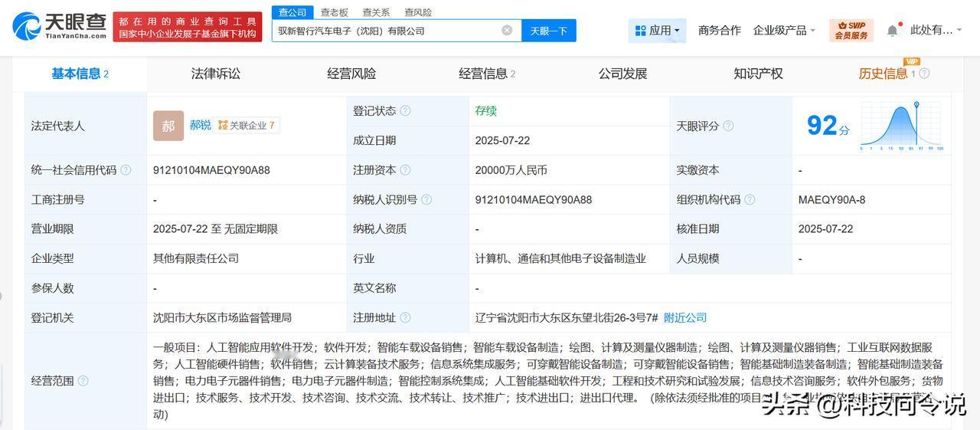Open the 附近公司 link
Viewport: 980px width, 430px height.
(685, 317)
